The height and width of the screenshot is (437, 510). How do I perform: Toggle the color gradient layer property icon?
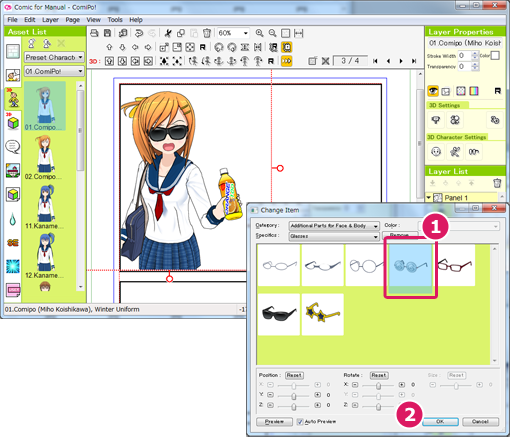pyautogui.click(x=474, y=91)
